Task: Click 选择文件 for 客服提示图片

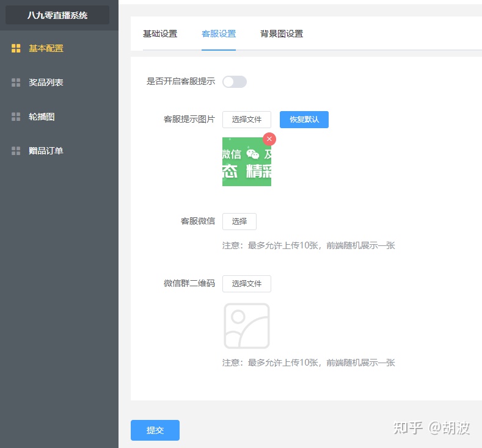Action: 246,120
